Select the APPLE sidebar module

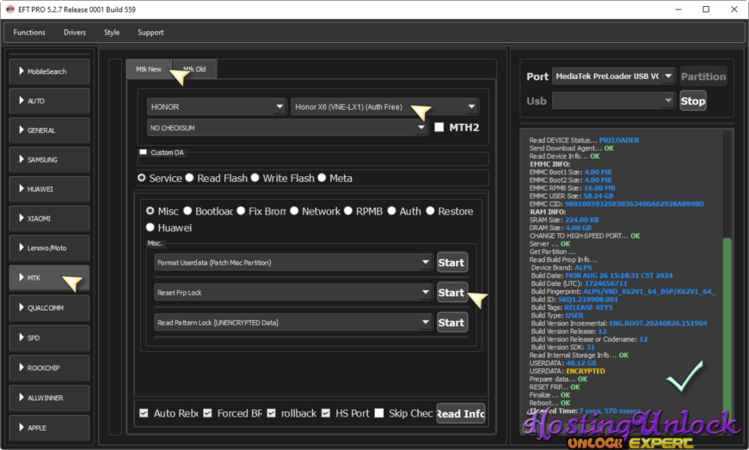51,427
